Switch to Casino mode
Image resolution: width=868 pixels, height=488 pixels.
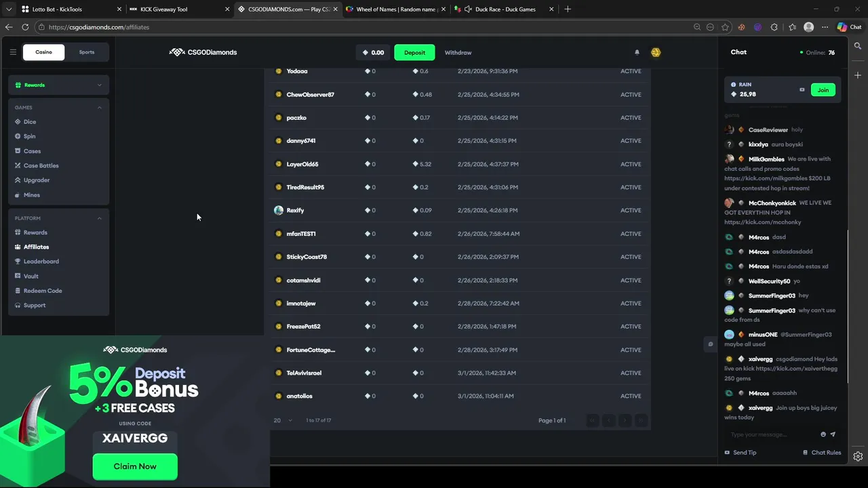point(43,52)
